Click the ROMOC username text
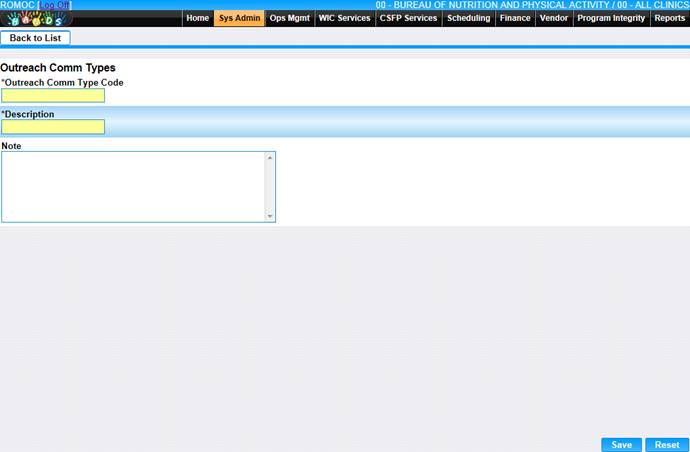This screenshot has height=452, width=690. coord(18,5)
